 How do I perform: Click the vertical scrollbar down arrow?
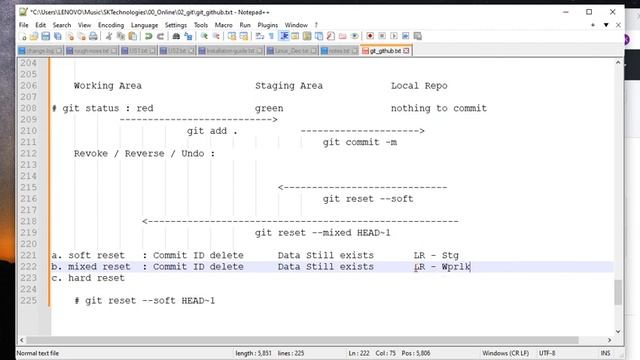618,331
